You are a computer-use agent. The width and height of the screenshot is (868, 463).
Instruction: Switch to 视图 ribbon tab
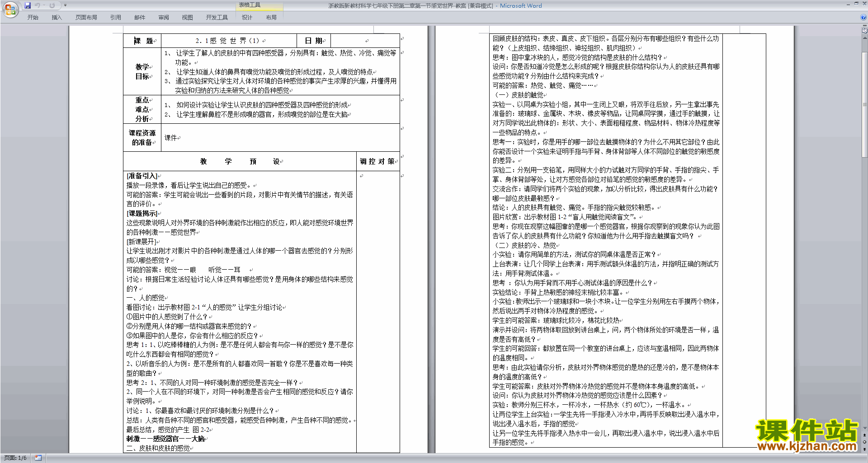(x=187, y=18)
